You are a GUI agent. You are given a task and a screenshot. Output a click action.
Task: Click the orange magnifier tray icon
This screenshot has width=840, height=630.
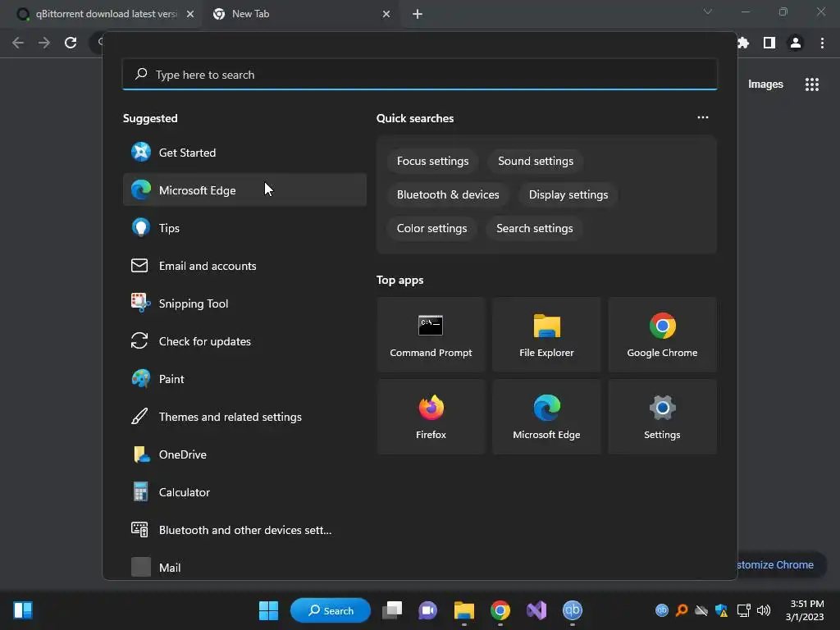682,610
